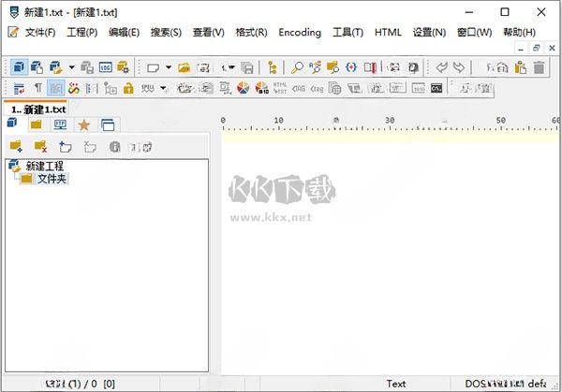Open the color picker pie icon
562x392 pixels.
(243, 89)
